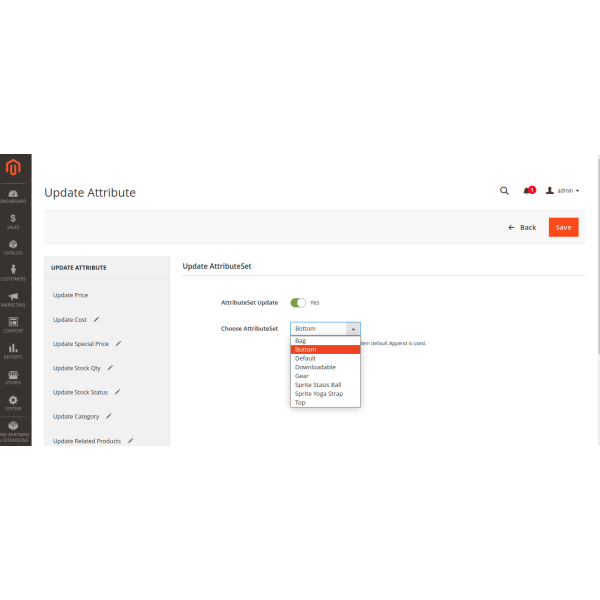Open the Marketing megaphone icon
Image resolution: width=600 pixels, height=600 pixels.
[13, 299]
